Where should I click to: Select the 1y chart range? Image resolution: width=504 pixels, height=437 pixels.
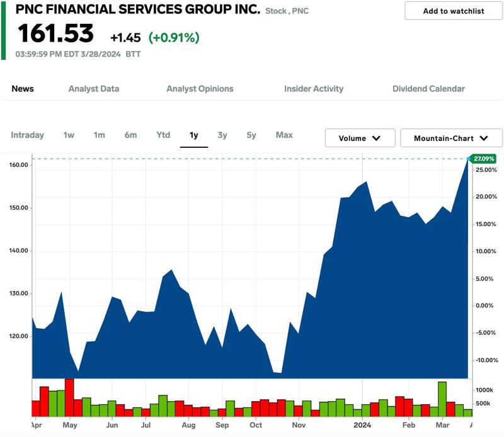pos(194,135)
